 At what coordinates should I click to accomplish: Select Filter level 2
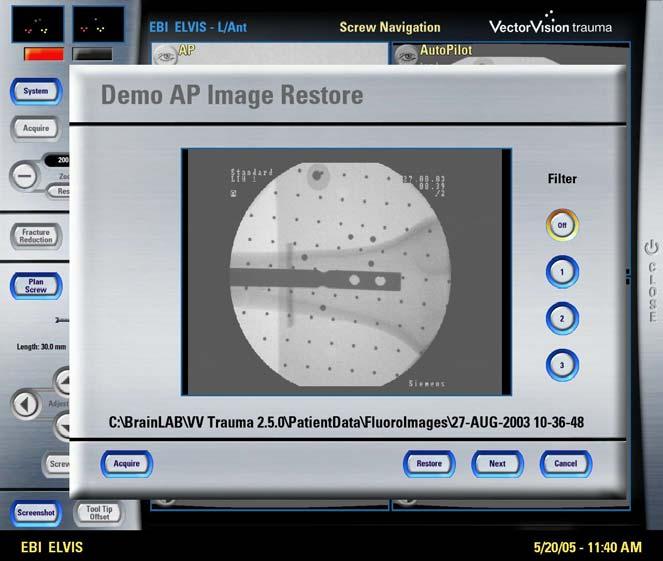(562, 318)
